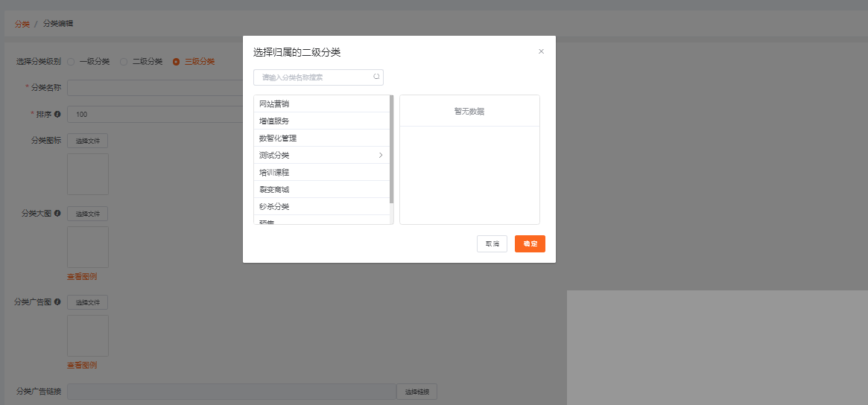
Task: Focus the 请输入分类名称搜索 search field
Action: click(314, 77)
